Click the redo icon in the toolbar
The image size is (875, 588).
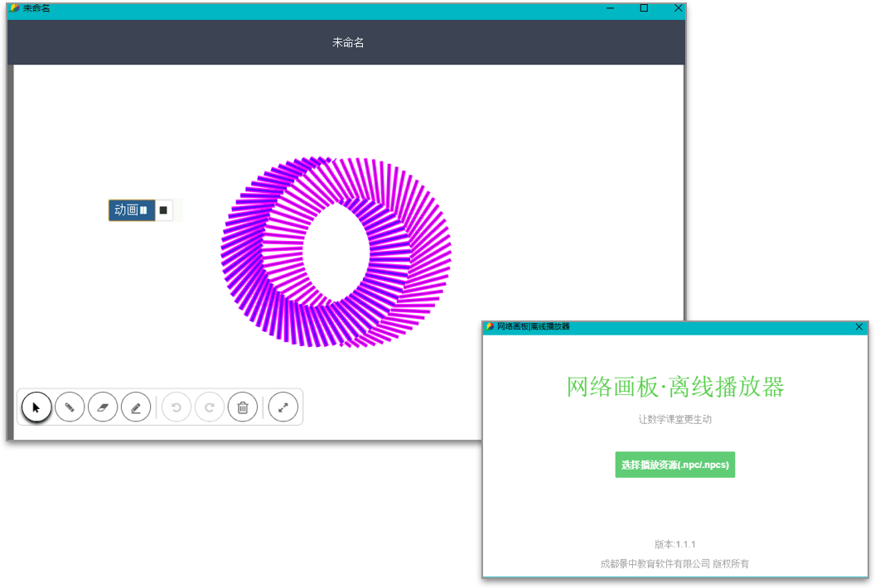click(210, 407)
